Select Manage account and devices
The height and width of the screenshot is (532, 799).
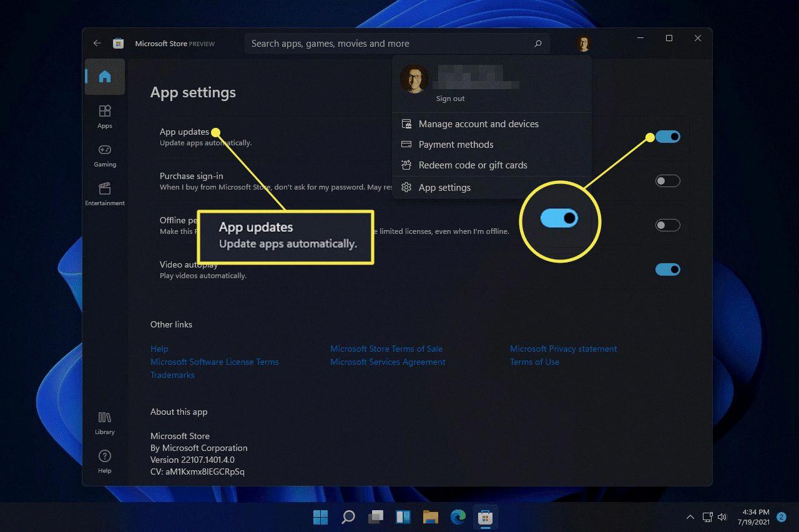478,124
